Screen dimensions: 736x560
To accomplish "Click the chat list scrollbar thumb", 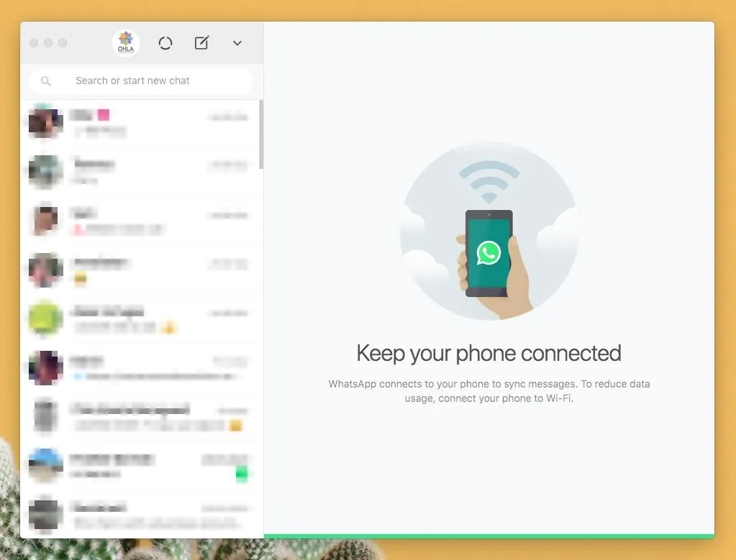I will 261,134.
